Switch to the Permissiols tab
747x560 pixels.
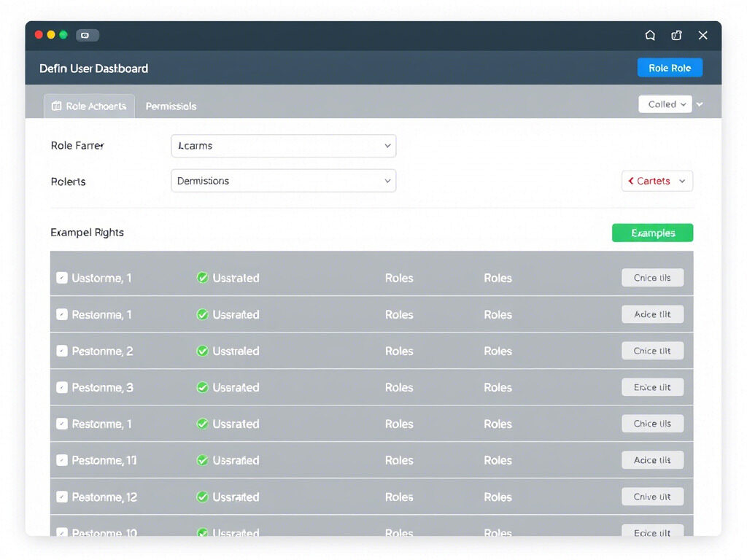(x=171, y=106)
